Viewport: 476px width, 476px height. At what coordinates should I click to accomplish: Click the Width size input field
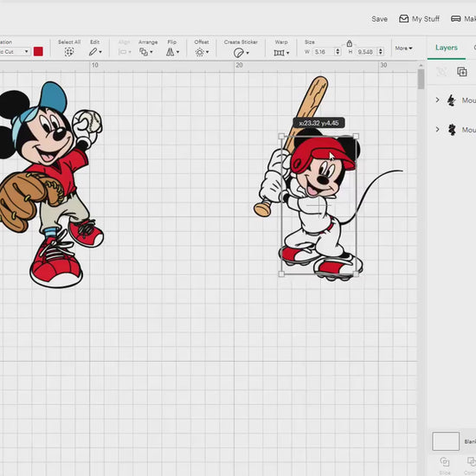point(324,52)
